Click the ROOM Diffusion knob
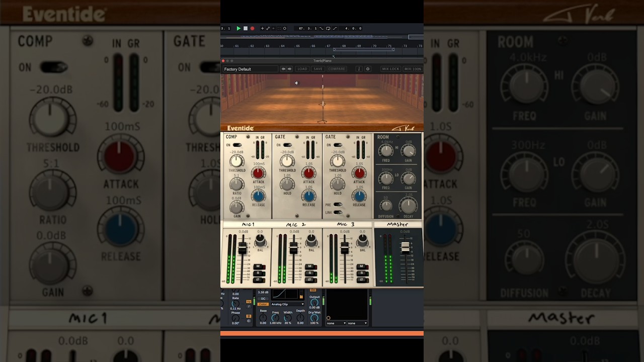 [385, 205]
